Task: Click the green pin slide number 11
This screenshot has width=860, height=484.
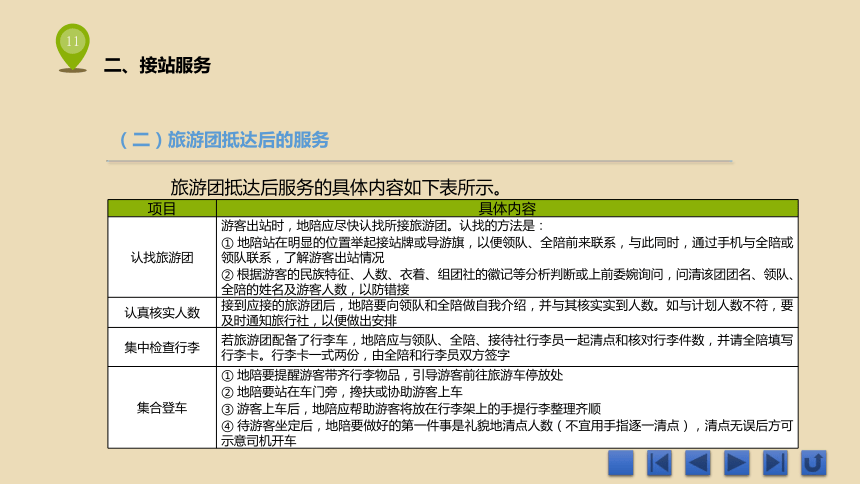Action: (x=72, y=48)
